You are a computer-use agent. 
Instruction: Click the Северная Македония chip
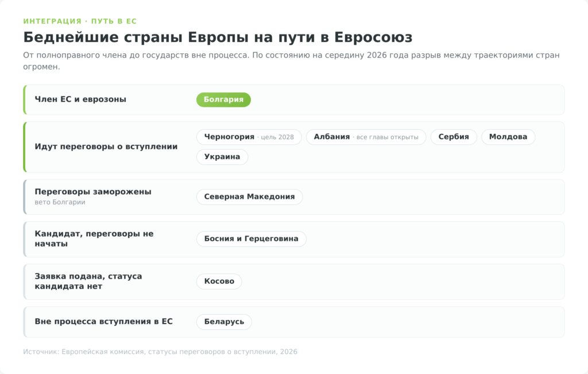[249, 197]
